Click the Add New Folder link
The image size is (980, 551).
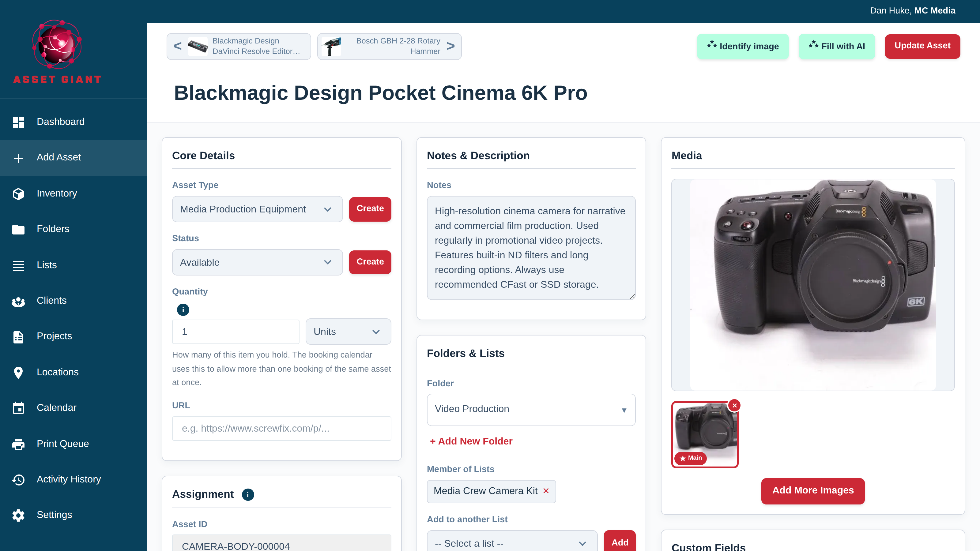click(x=471, y=441)
